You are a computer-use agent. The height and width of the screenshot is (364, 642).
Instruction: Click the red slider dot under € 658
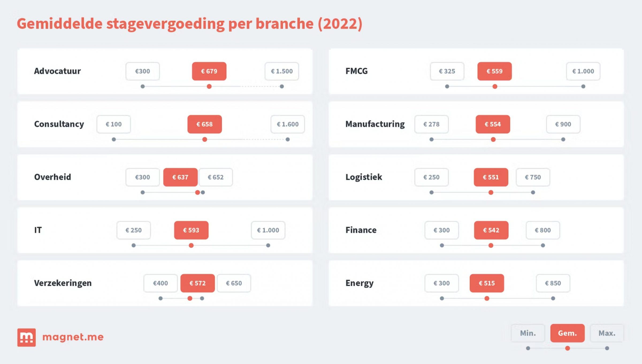pos(205,140)
